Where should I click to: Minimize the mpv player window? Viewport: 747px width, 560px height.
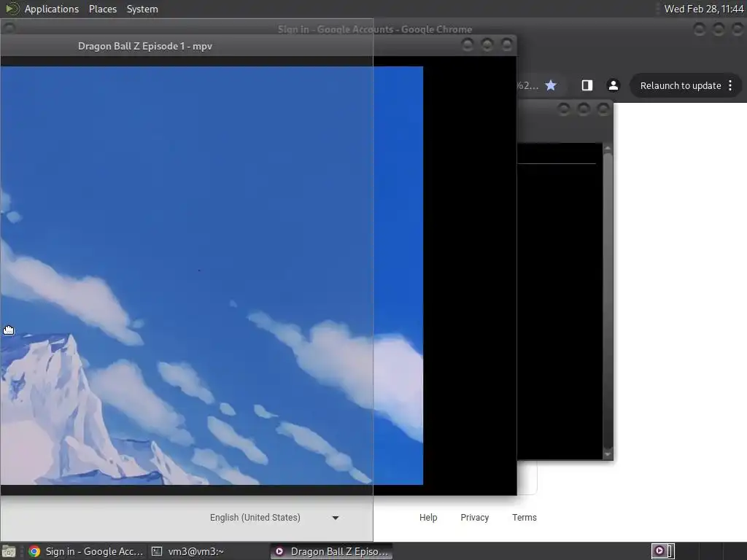pyautogui.click(x=468, y=44)
